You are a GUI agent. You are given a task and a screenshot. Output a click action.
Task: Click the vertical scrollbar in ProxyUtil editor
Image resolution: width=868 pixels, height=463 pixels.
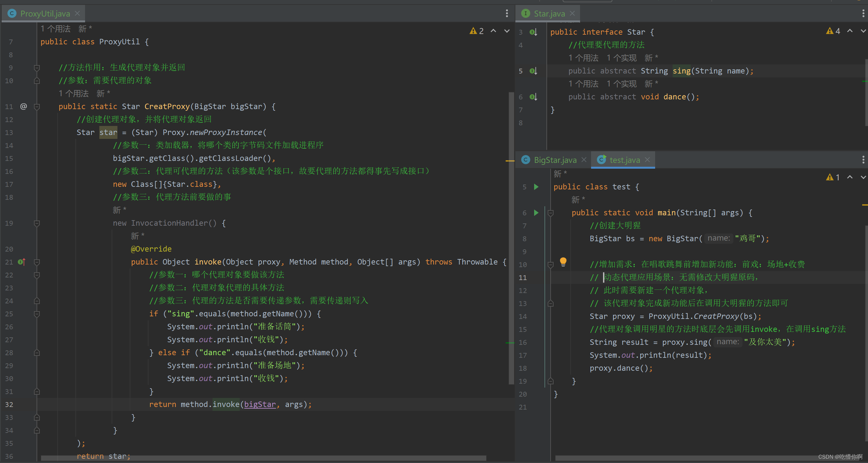click(x=511, y=238)
